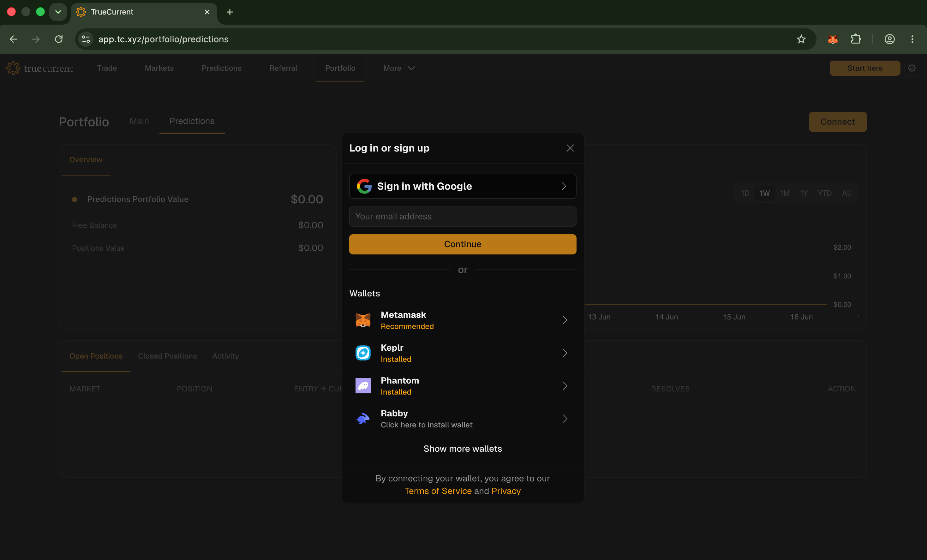Click Click here to install wallet text
Viewport: 927px width, 560px height.
pyautogui.click(x=427, y=425)
